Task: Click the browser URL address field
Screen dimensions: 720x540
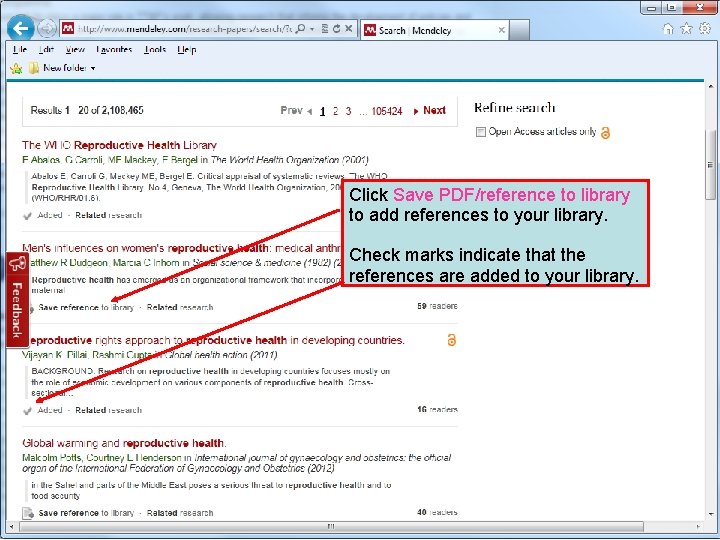Action: [185, 29]
